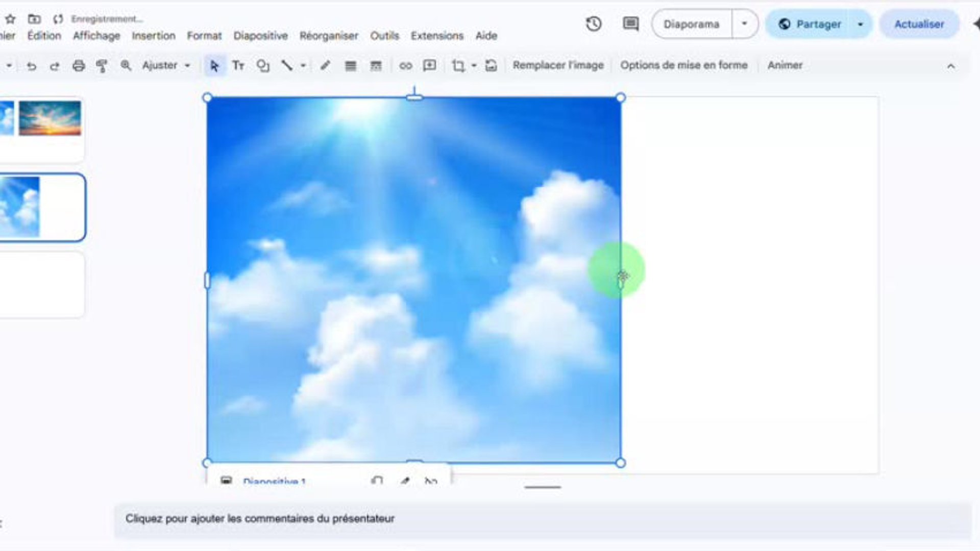Expand the Diaporama dropdown arrow

point(745,24)
